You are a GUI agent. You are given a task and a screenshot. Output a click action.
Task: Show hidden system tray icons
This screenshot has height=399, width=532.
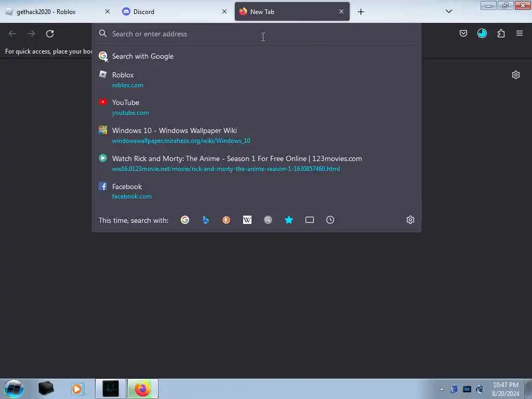point(442,389)
